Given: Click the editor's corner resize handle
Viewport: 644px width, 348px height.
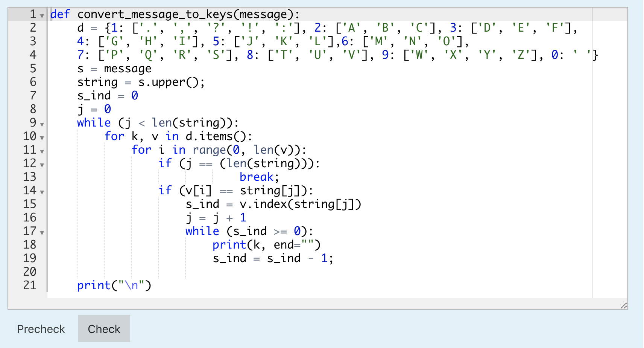Looking at the screenshot, I should point(624,305).
